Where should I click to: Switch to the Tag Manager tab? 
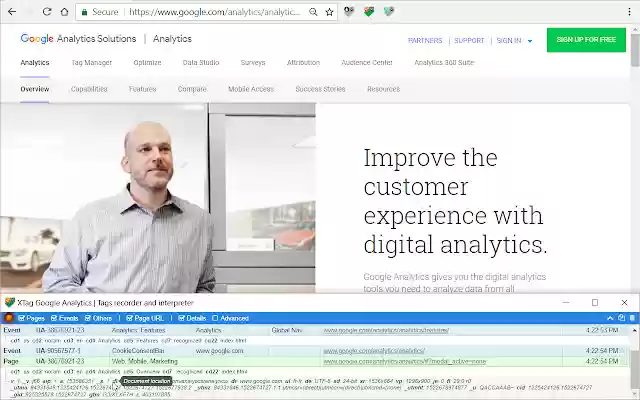pos(91,63)
